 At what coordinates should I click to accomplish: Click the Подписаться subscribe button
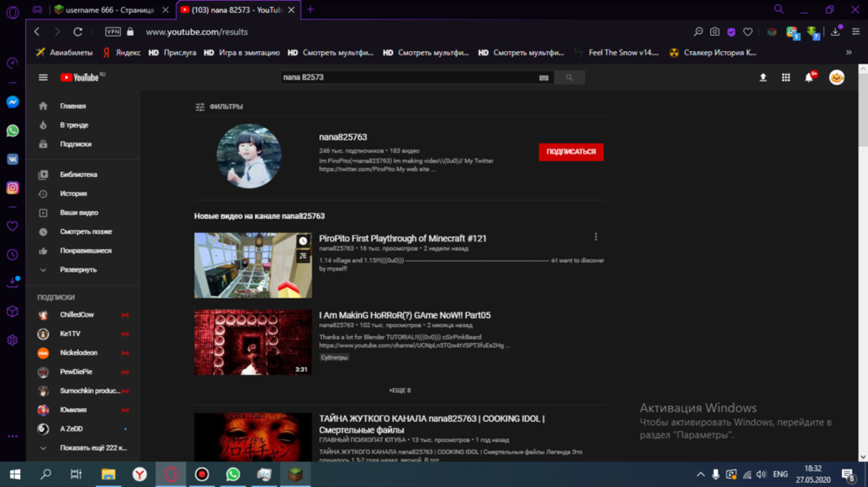[571, 152]
